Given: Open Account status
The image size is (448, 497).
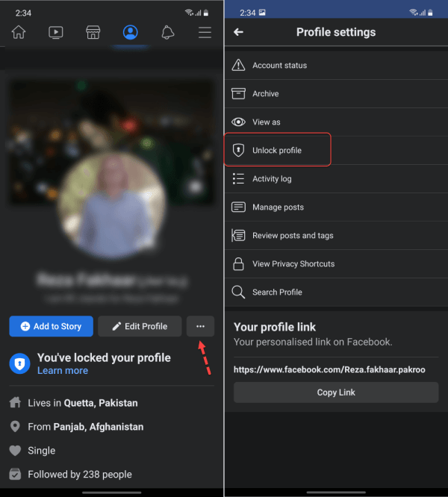Looking at the screenshot, I should 336,65.
